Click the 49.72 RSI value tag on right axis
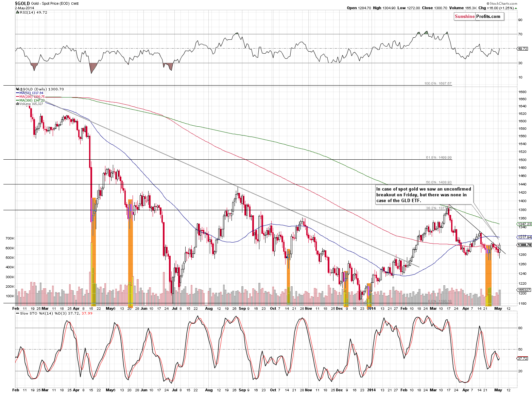The width and height of the screenshot is (532, 393). 522,49
